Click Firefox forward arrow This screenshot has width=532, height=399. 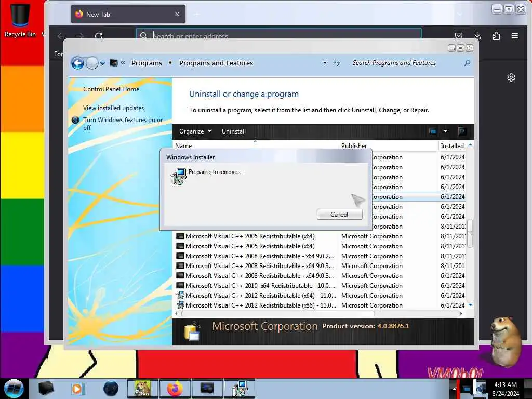click(79, 36)
